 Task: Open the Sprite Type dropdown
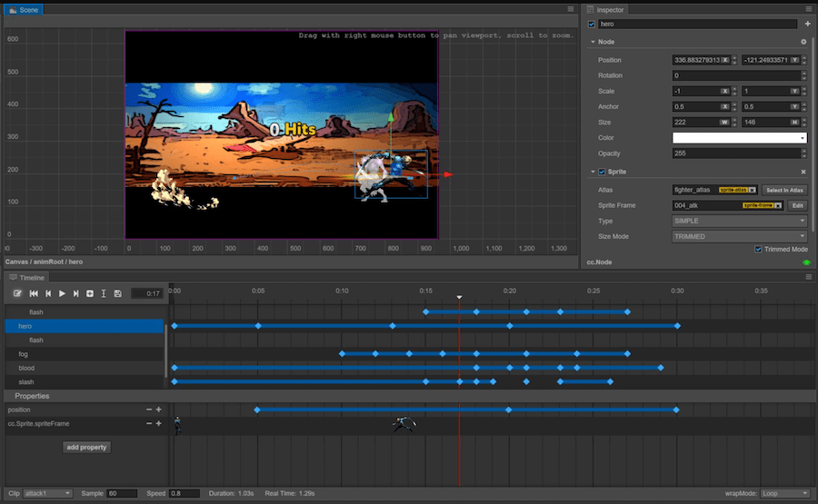pos(739,221)
